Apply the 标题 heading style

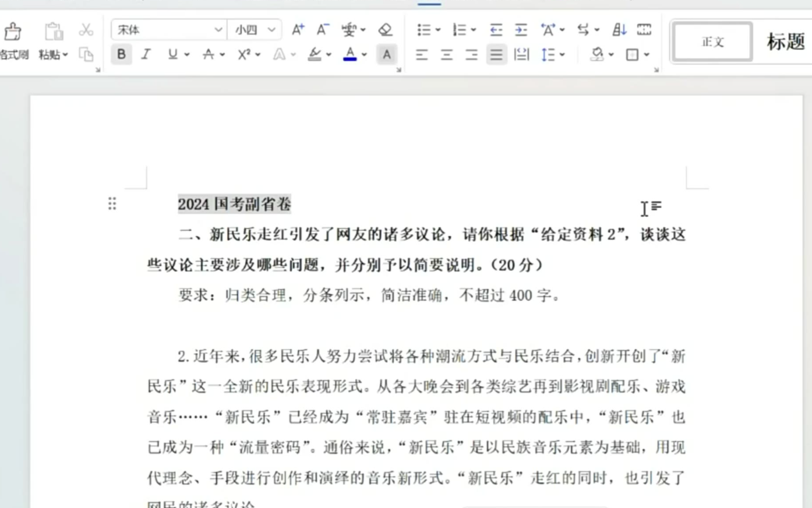point(785,42)
